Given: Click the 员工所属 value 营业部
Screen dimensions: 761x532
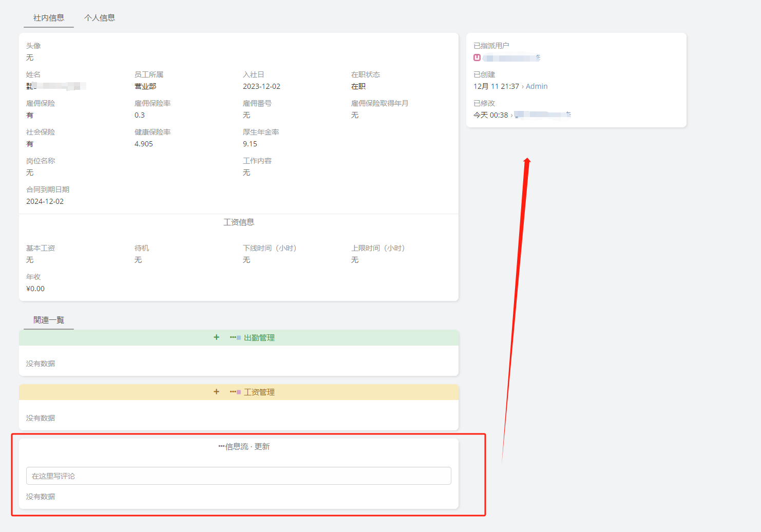Looking at the screenshot, I should [x=145, y=86].
